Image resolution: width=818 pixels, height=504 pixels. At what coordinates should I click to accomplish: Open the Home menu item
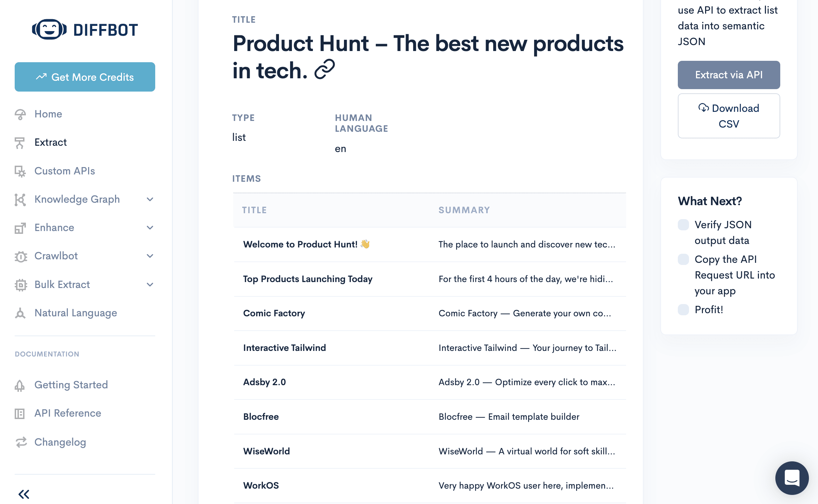(48, 114)
